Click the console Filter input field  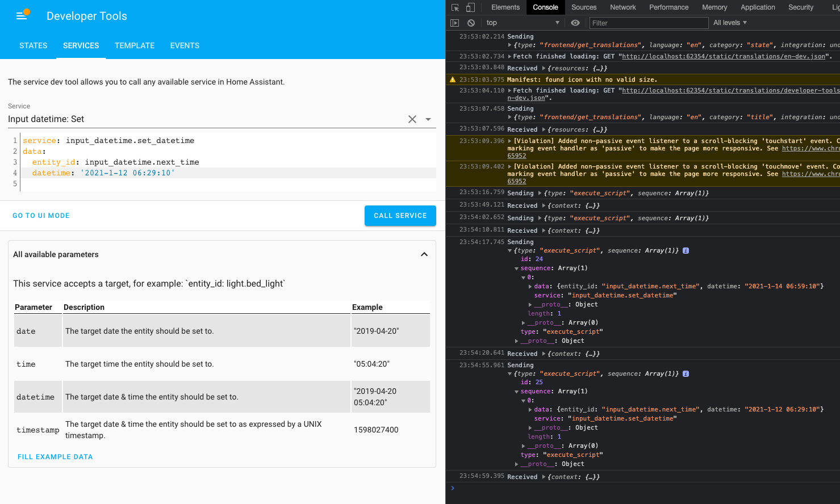point(649,22)
